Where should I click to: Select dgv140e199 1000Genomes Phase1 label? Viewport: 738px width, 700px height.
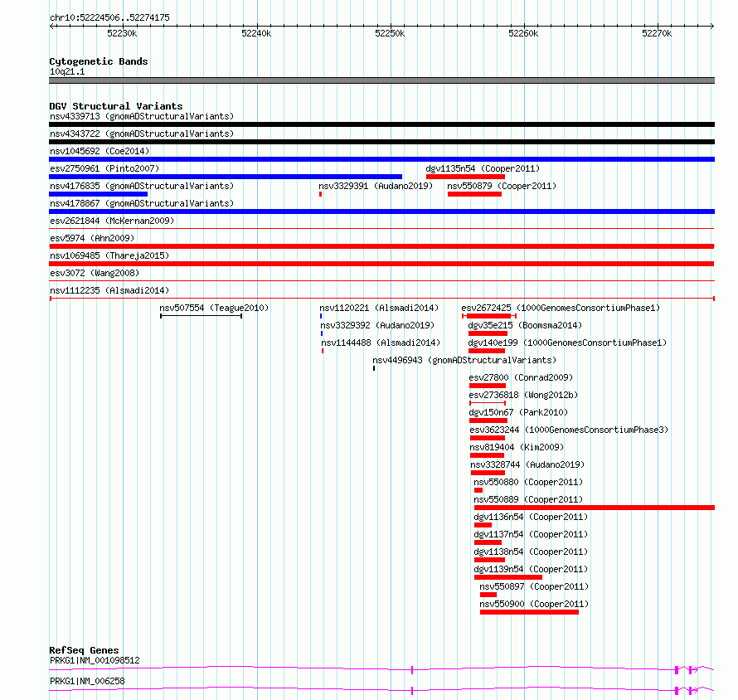tap(567, 343)
